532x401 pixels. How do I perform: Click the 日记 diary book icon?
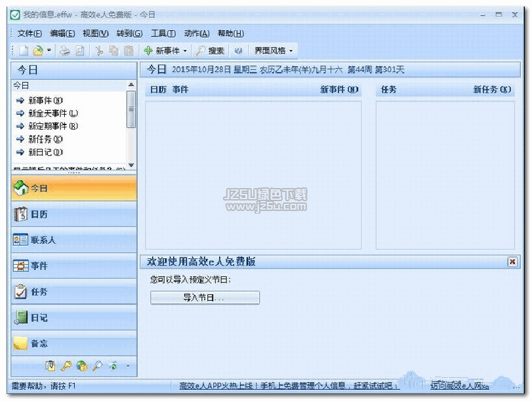(21, 317)
